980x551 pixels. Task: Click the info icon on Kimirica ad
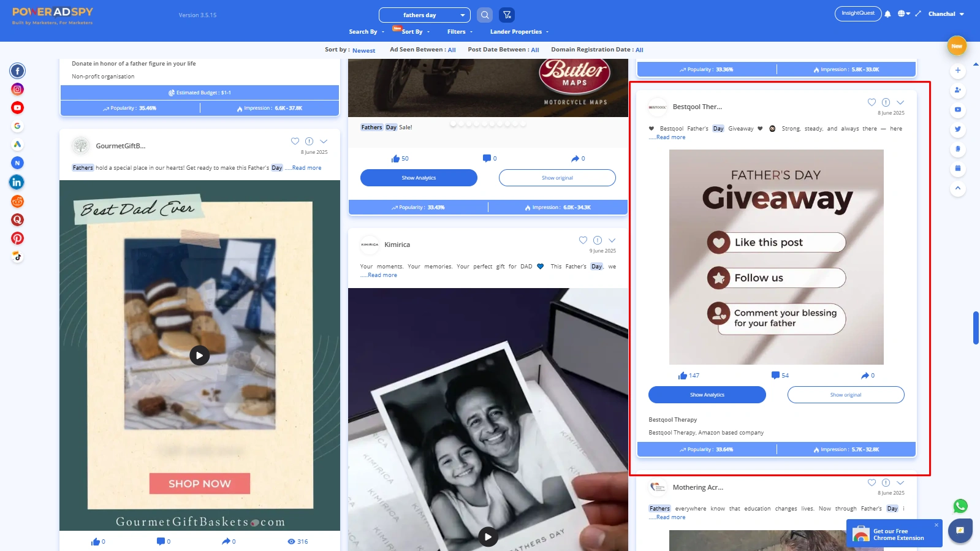(x=598, y=240)
